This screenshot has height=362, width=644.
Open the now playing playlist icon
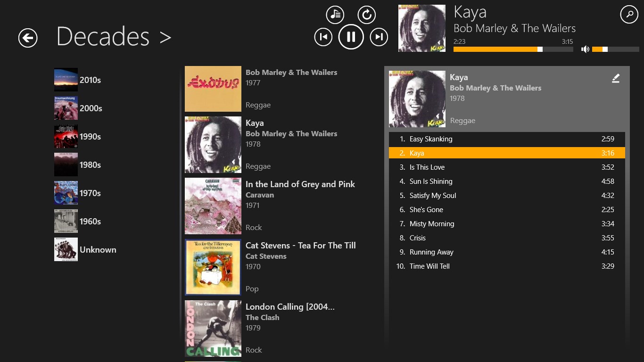(335, 15)
